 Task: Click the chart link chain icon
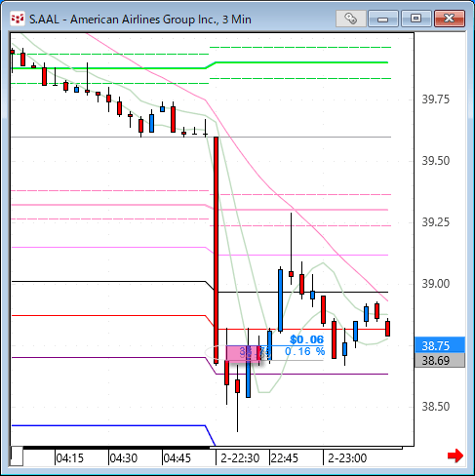tap(351, 19)
